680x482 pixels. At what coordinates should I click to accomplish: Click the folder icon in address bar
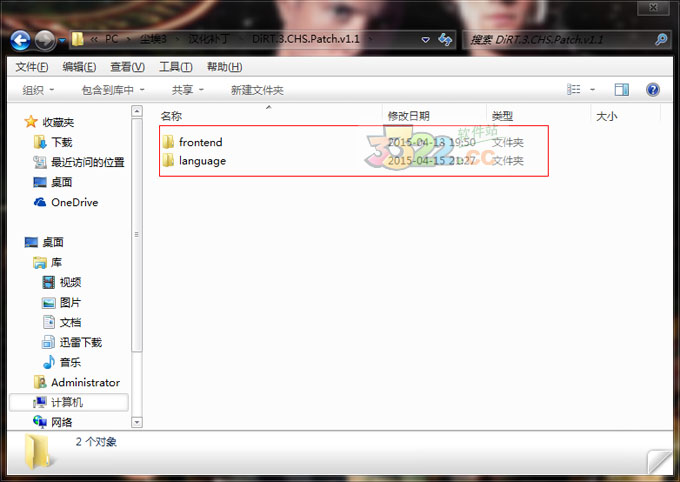(x=78, y=39)
